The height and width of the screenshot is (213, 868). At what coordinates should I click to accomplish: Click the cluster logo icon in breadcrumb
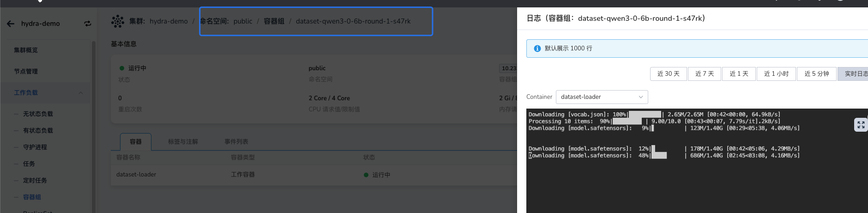pos(118,21)
